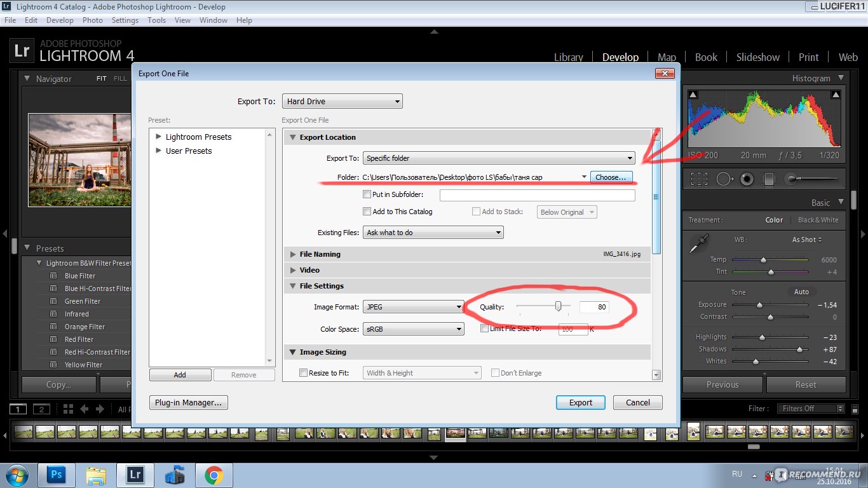868x488 pixels.
Task: Expand the Lightroom Presets tree item
Action: point(159,137)
